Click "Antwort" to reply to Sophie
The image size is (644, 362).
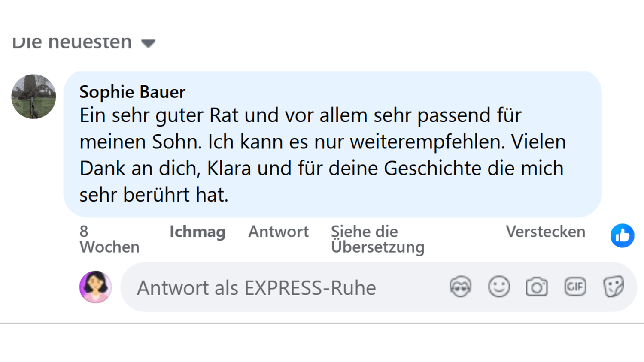coord(278,232)
